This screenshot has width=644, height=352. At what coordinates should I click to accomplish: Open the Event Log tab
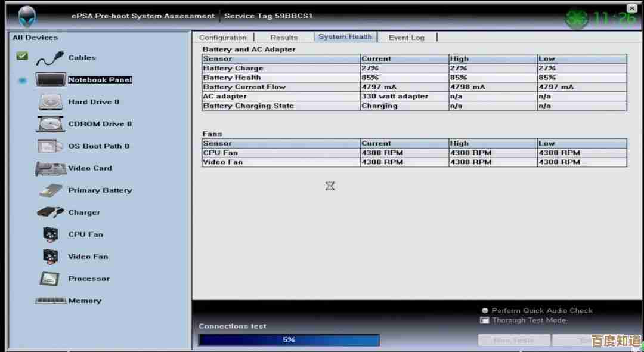(x=407, y=37)
